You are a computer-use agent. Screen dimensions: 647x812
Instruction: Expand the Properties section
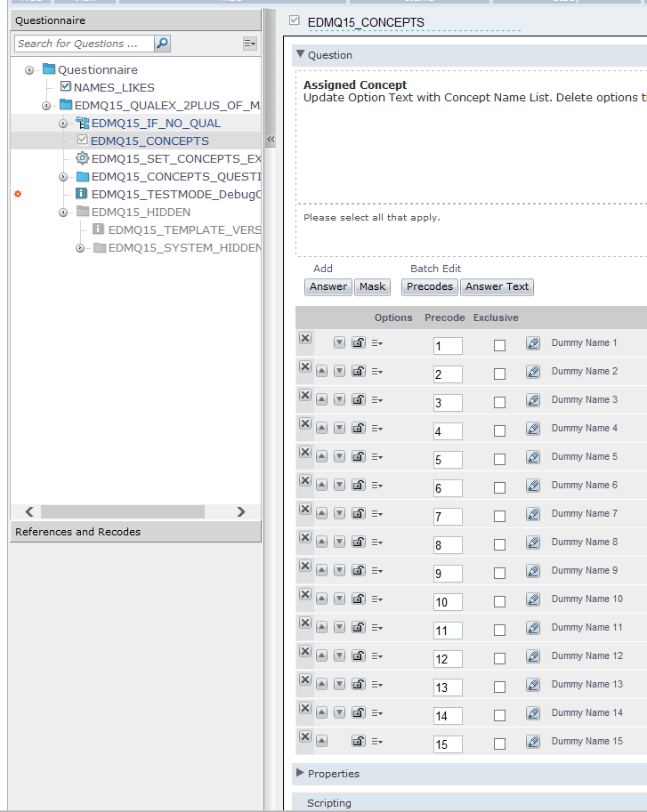pos(300,773)
